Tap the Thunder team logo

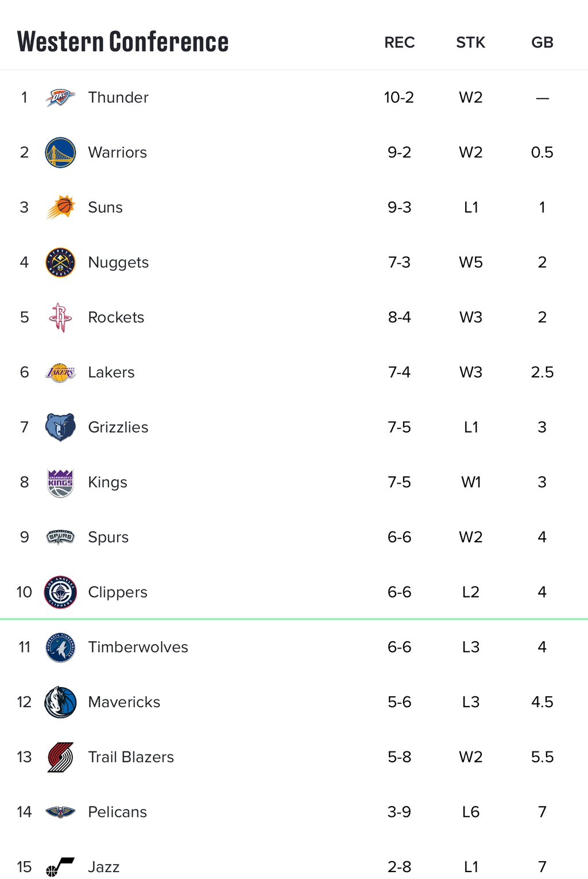60,98
